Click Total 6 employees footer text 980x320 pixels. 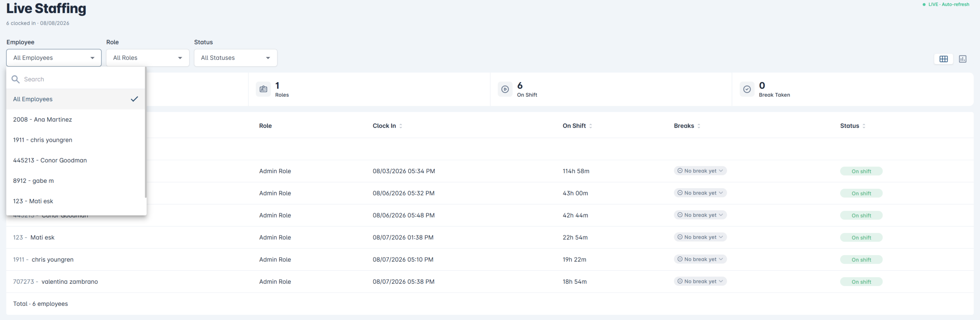click(x=41, y=304)
